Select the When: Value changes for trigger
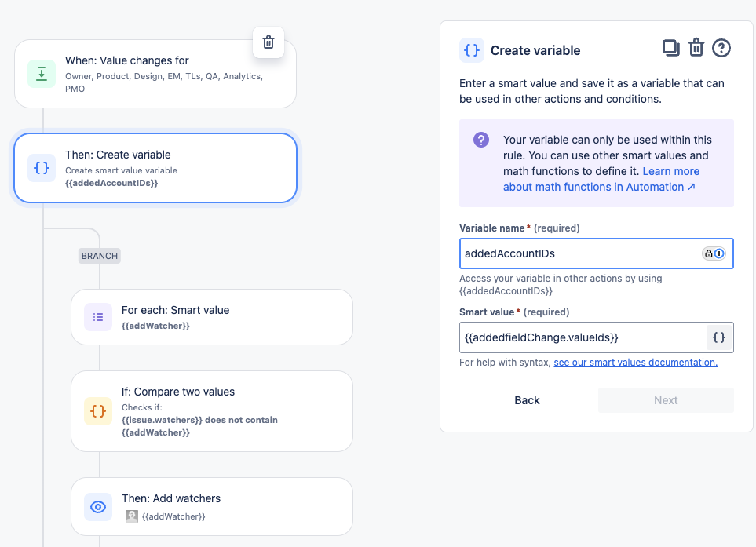This screenshot has width=756, height=547. tap(155, 74)
